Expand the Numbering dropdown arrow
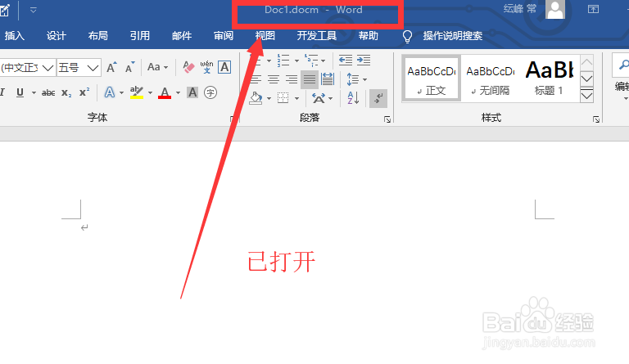Screen dimensions: 629x364 pyautogui.click(x=296, y=61)
